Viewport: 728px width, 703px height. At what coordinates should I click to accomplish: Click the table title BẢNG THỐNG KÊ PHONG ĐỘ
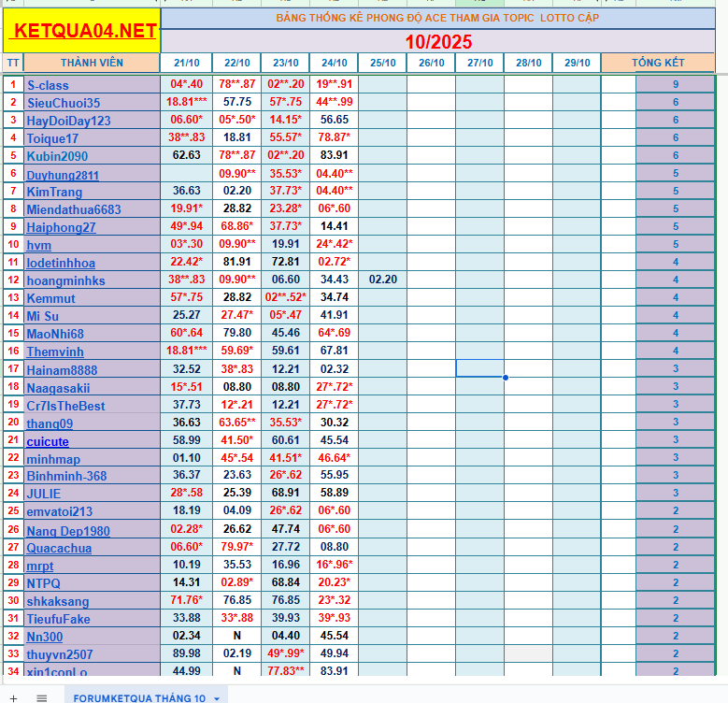(x=438, y=18)
